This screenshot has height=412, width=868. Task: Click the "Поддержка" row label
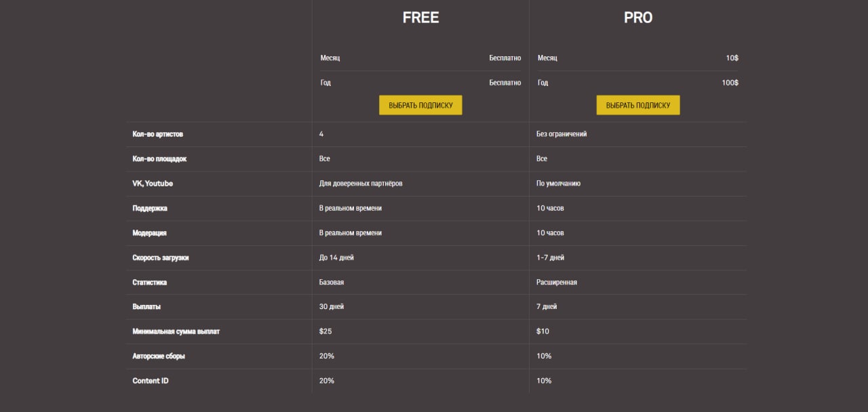(x=150, y=208)
